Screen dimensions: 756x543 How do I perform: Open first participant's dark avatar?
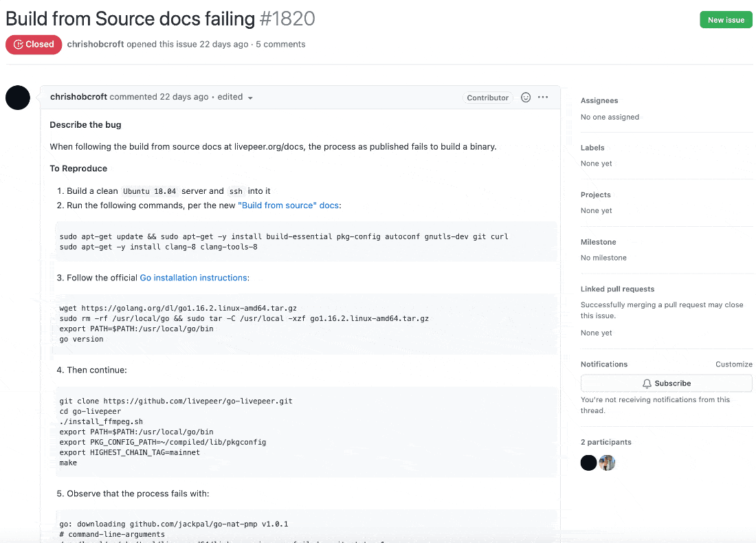[589, 463]
